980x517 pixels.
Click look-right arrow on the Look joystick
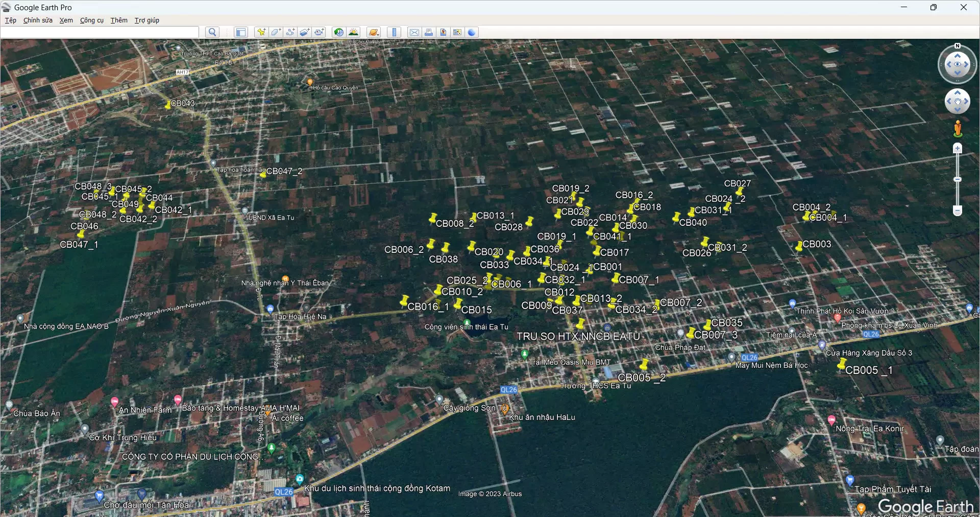967,64
